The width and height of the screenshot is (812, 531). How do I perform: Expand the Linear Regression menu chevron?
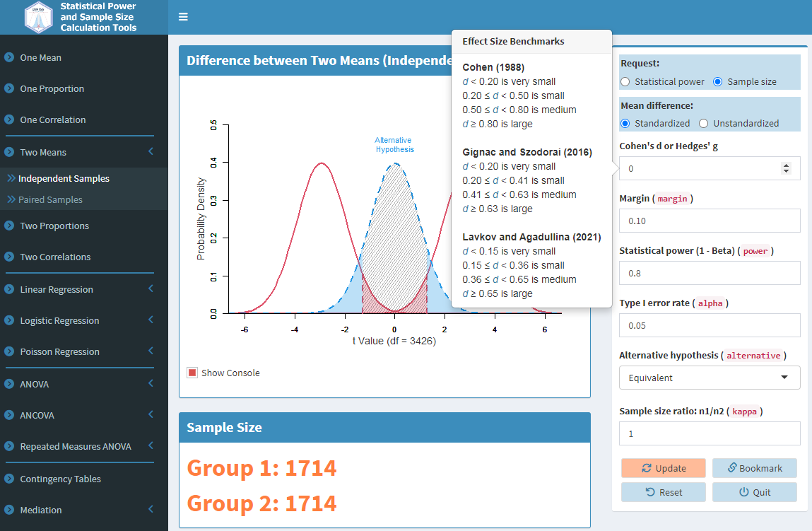pyautogui.click(x=151, y=288)
